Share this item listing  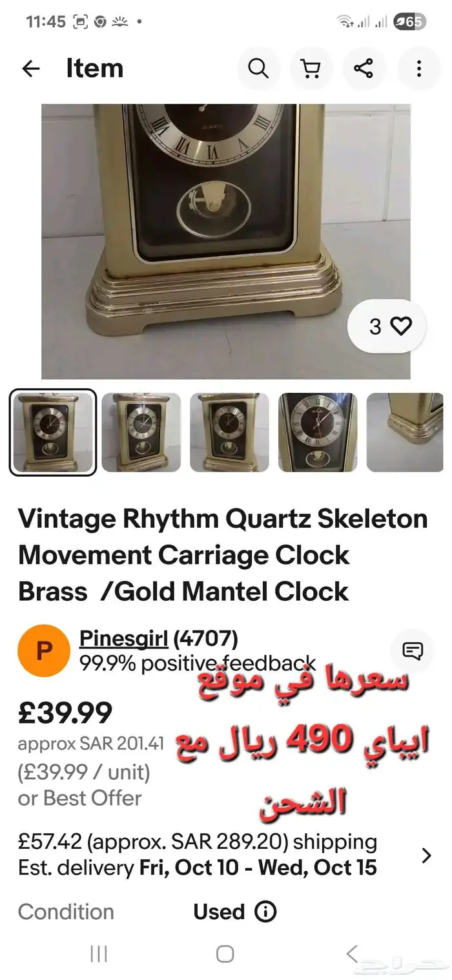pos(364,68)
